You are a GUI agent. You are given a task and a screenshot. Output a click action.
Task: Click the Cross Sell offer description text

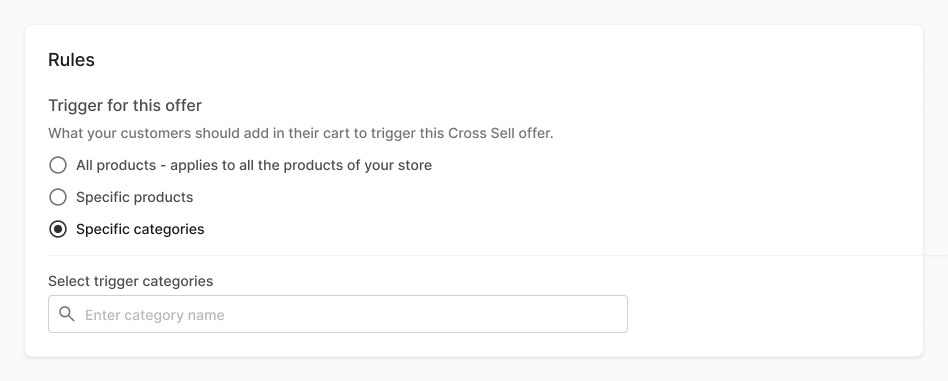pyautogui.click(x=300, y=133)
